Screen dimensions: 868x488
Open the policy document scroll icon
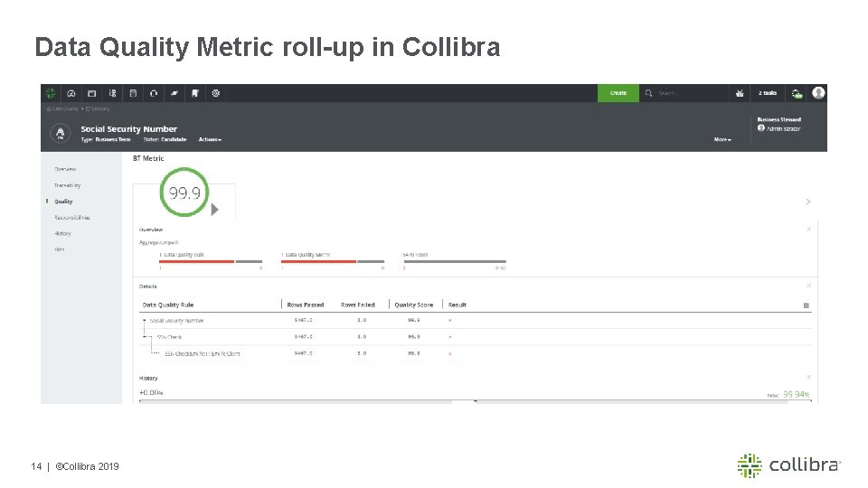(195, 93)
